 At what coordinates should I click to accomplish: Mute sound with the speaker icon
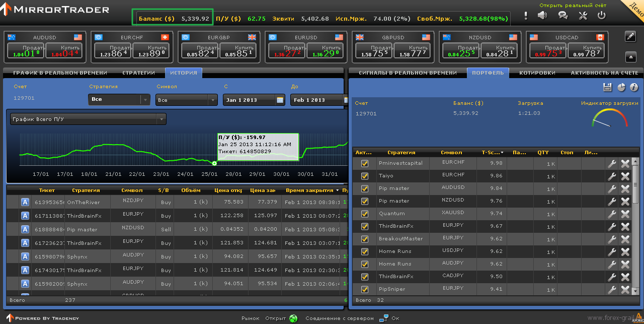point(542,15)
